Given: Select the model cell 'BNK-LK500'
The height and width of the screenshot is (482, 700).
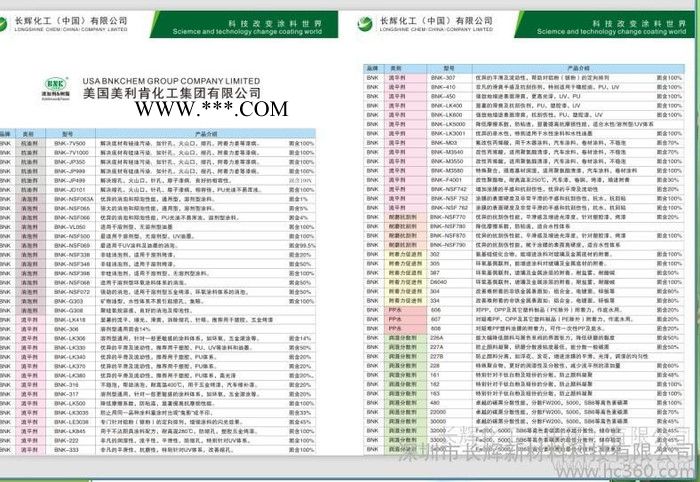Looking at the screenshot, I should (70, 403).
